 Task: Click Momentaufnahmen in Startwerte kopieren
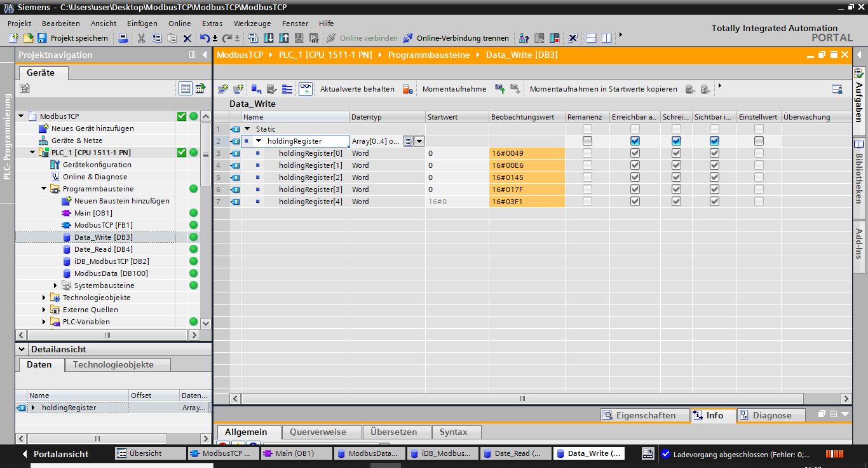[x=603, y=89]
